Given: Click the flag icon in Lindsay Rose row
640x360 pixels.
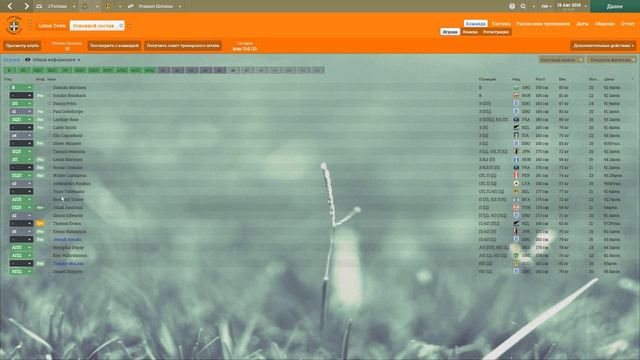Looking at the screenshot, I should [516, 120].
